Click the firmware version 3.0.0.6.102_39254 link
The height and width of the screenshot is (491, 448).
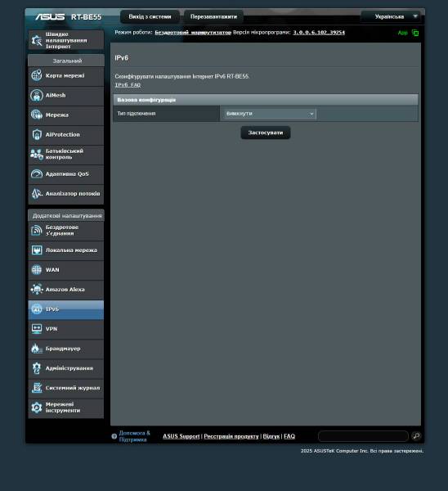point(319,33)
